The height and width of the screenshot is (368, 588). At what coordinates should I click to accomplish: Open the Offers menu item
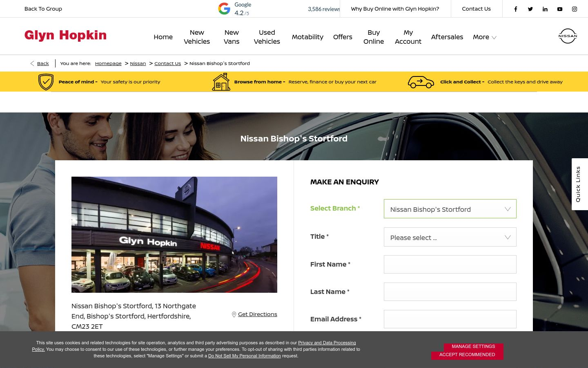[343, 37]
